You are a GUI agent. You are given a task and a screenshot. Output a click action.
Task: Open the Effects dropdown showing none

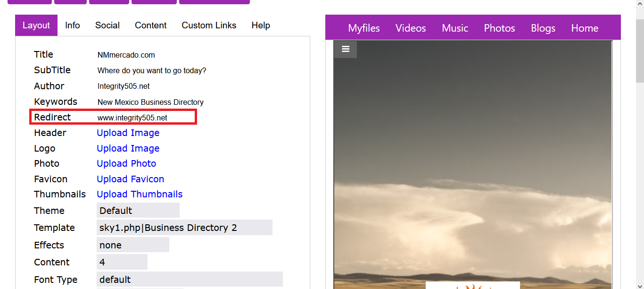click(133, 245)
